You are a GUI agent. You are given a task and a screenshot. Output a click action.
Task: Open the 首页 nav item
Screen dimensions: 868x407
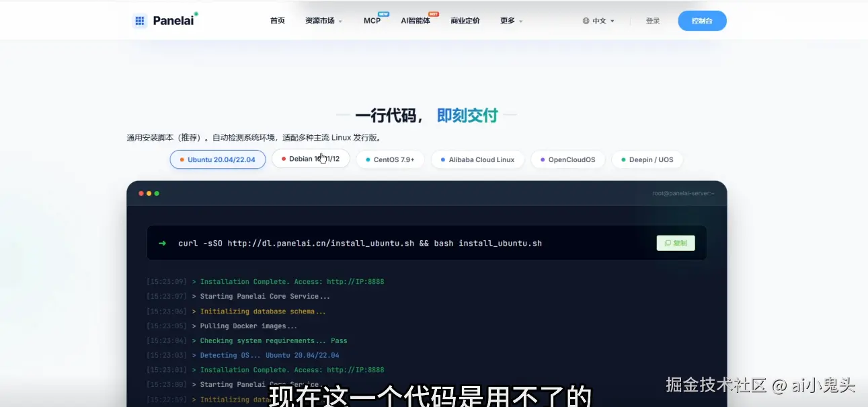[x=278, y=21]
